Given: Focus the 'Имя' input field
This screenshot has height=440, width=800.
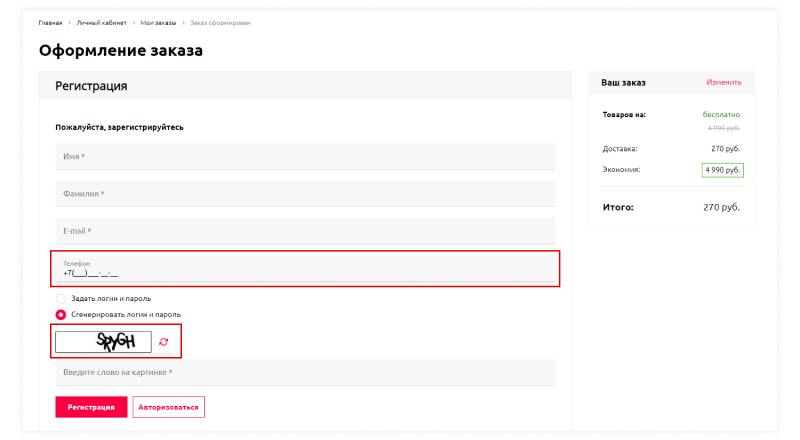Looking at the screenshot, I should 305,157.
